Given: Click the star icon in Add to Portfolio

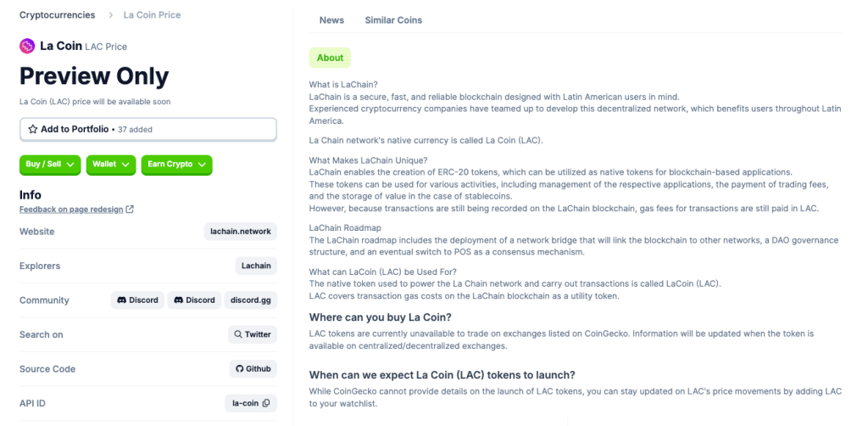Looking at the screenshot, I should pos(33,129).
